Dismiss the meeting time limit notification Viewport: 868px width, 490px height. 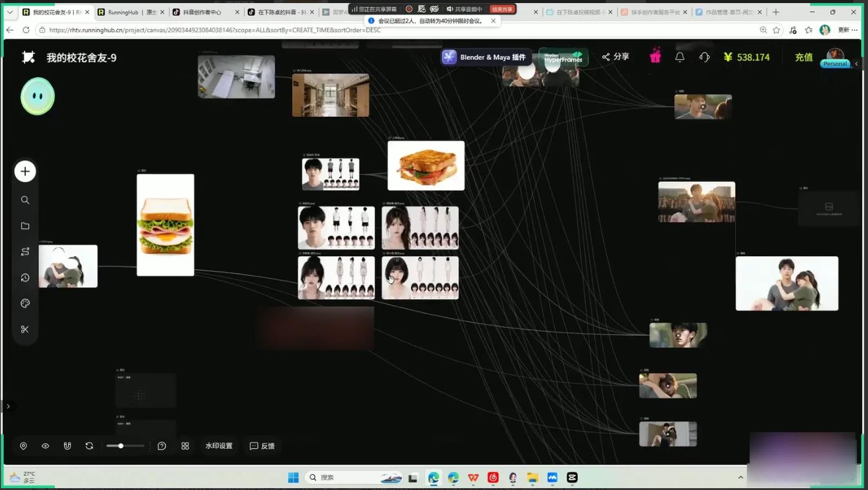point(493,21)
